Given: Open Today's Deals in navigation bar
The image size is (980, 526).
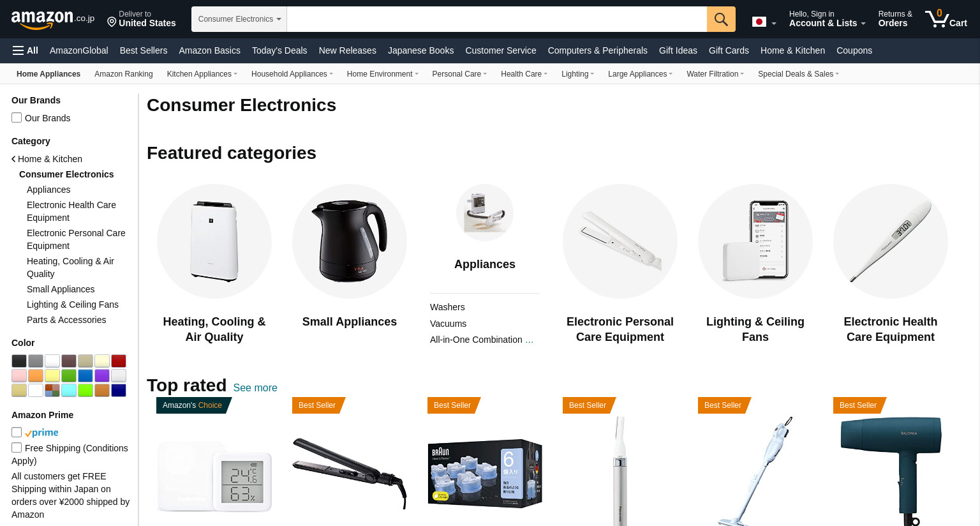Looking at the screenshot, I should tap(279, 50).
